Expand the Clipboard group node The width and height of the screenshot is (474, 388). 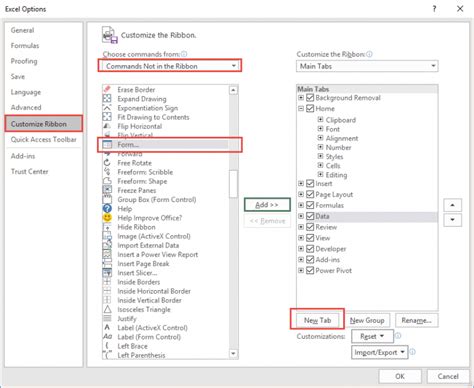[x=320, y=119]
